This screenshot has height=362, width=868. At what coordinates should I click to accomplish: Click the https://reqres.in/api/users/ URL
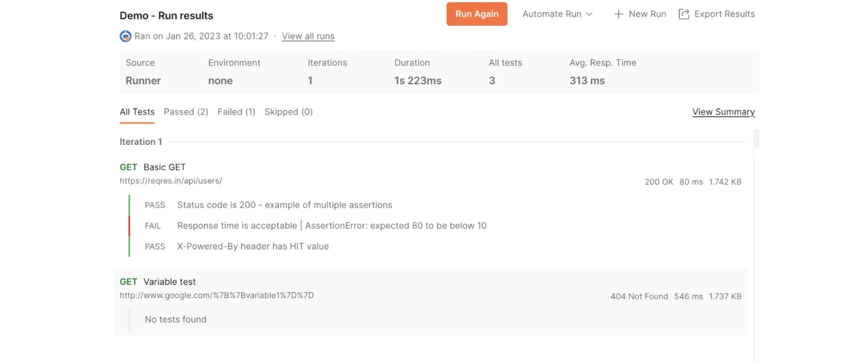[x=171, y=181]
